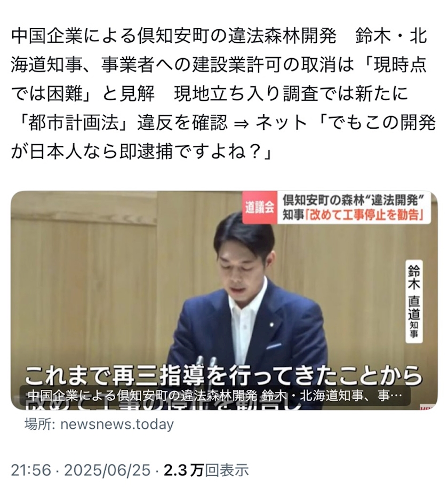Click the subtitle これまで再三指導を行ってきたことから
This screenshot has width=448, height=488.
(224, 374)
